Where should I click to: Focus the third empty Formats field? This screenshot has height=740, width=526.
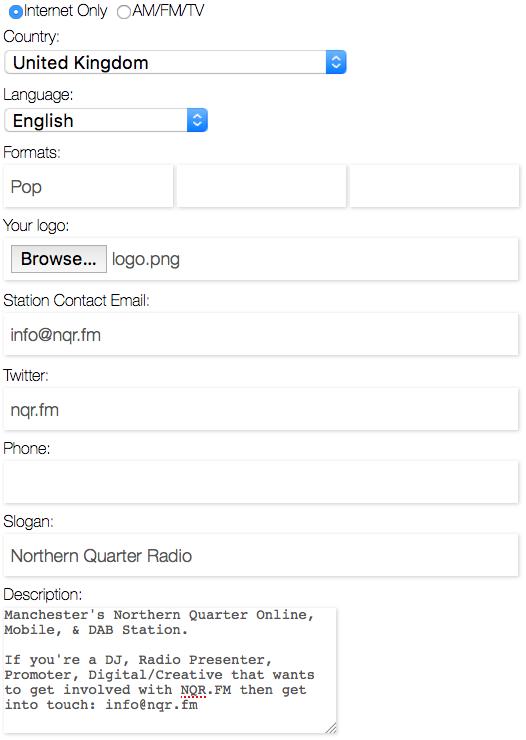coord(434,186)
